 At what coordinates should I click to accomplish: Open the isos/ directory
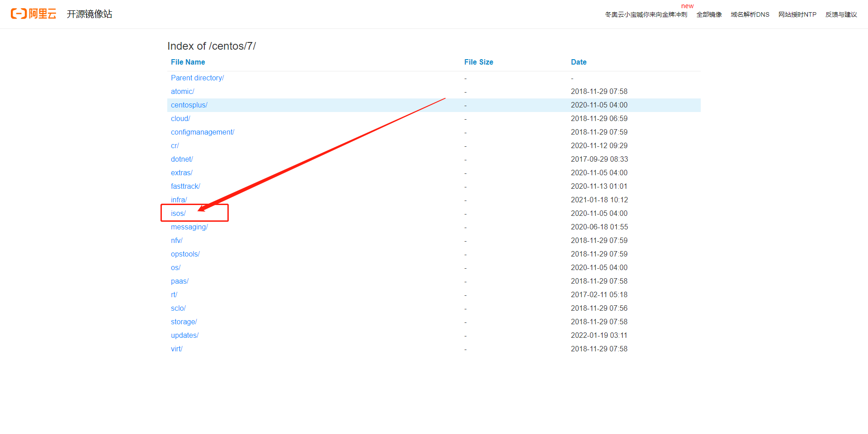[178, 213]
